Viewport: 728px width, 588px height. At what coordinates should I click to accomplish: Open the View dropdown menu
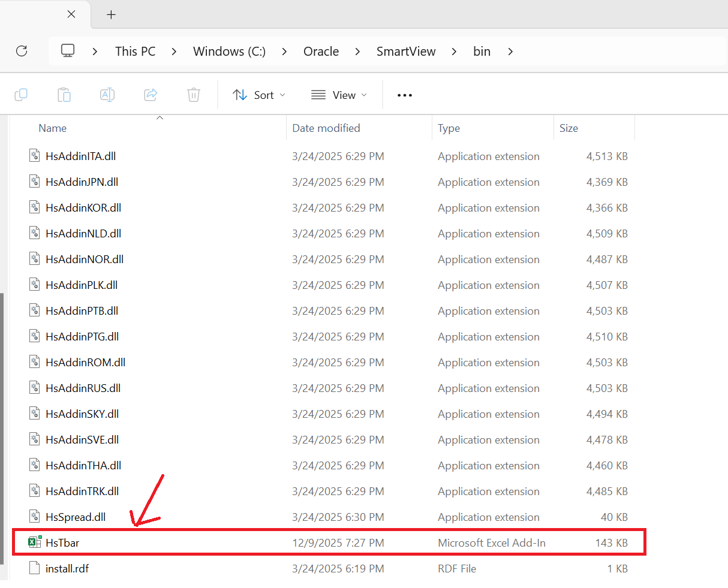pos(339,95)
